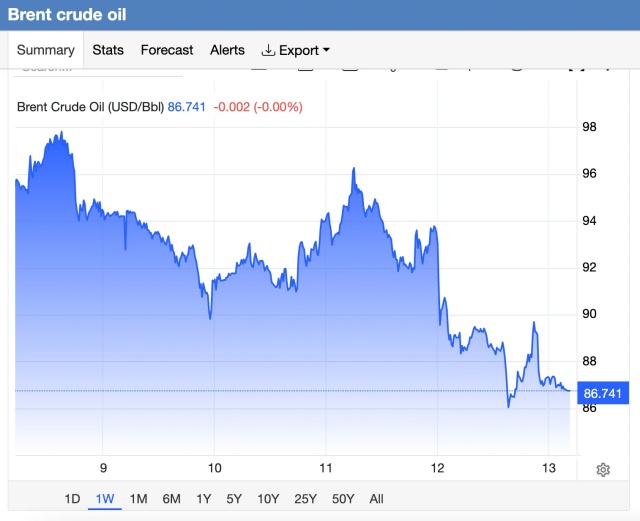Switch chart to 10Y range

(268, 499)
